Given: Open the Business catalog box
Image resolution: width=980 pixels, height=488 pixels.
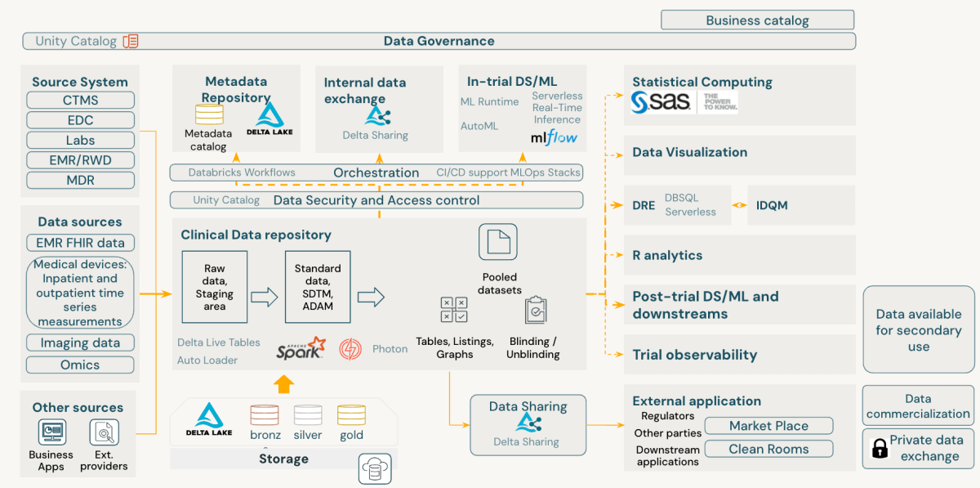Looking at the screenshot, I should point(757,20).
